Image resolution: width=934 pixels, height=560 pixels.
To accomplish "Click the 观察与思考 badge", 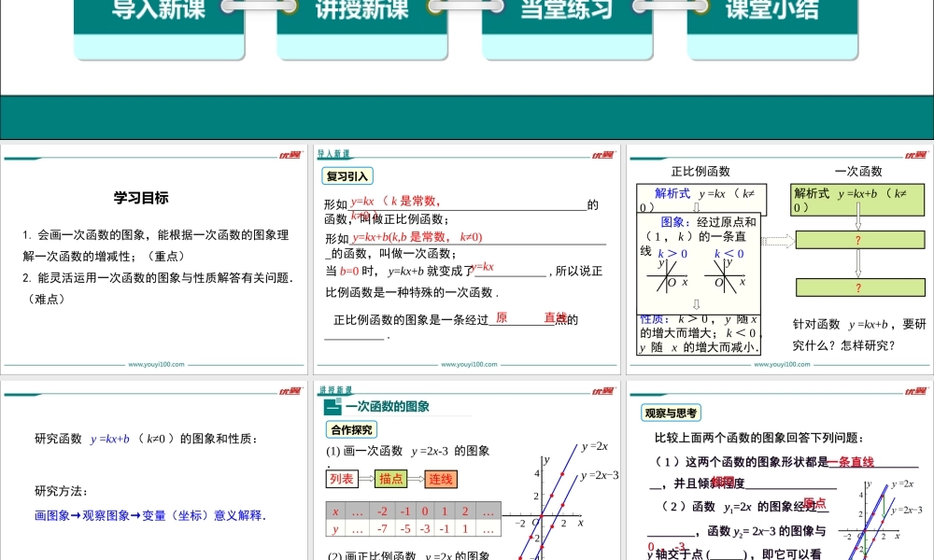I will [x=671, y=413].
